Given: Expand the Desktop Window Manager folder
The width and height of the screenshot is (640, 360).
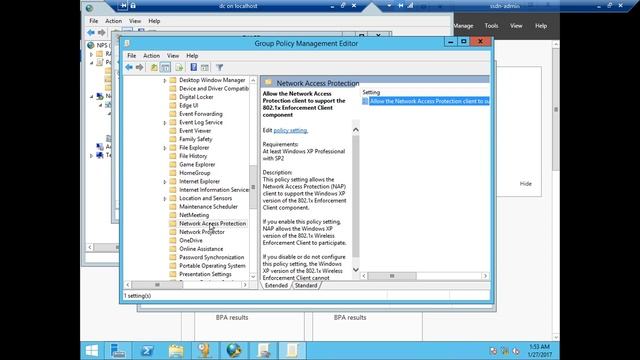Looking at the screenshot, I should 165,80.
